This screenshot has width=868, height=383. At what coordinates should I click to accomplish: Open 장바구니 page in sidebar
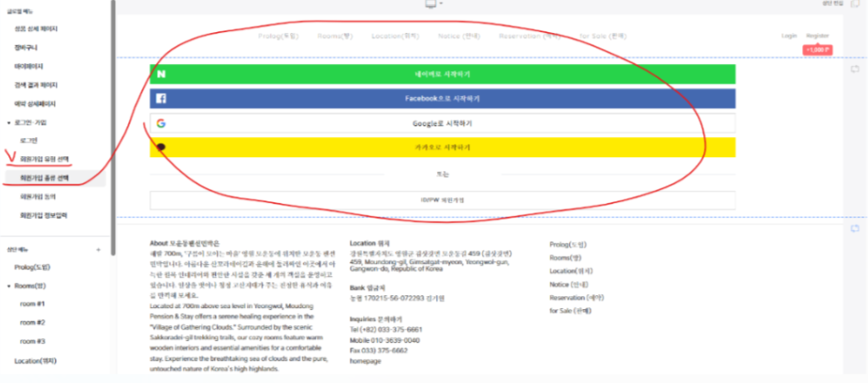pos(26,48)
